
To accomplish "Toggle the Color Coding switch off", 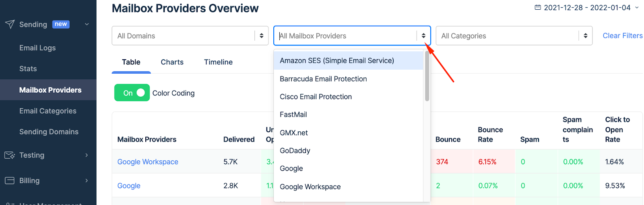I will click(132, 93).
